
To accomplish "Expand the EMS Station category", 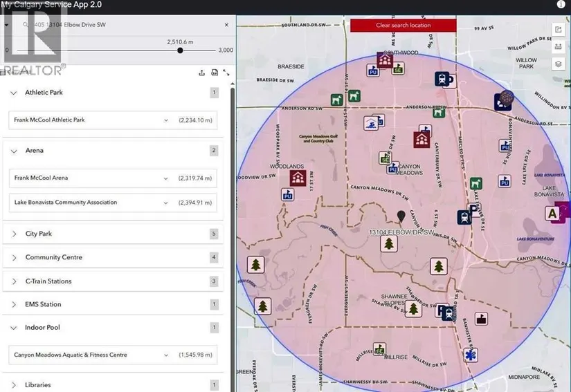I will point(14,304).
